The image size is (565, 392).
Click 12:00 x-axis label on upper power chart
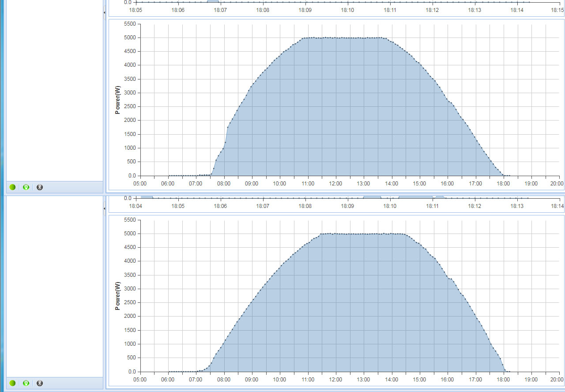click(x=335, y=184)
